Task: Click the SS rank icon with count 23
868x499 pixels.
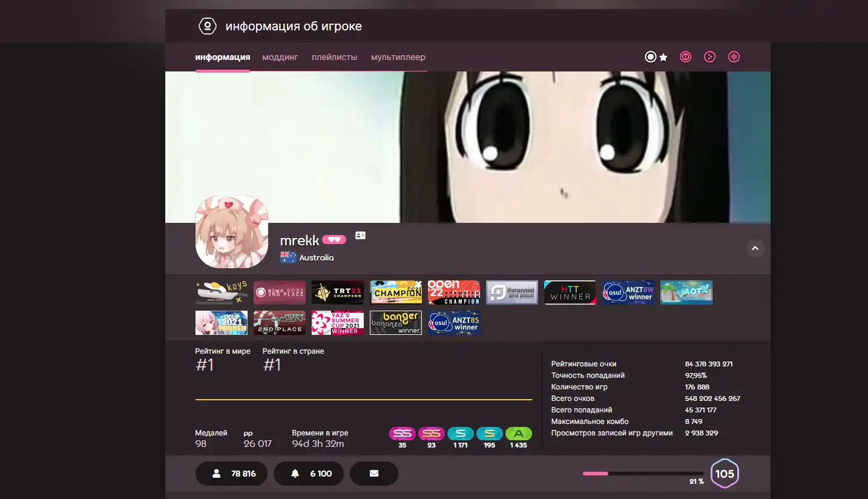Action: (x=432, y=434)
